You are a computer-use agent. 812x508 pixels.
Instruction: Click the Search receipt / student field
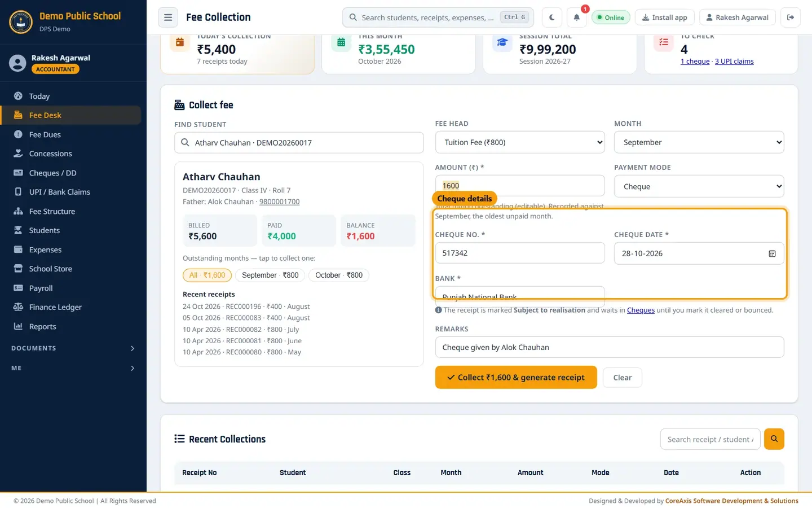tap(710, 439)
